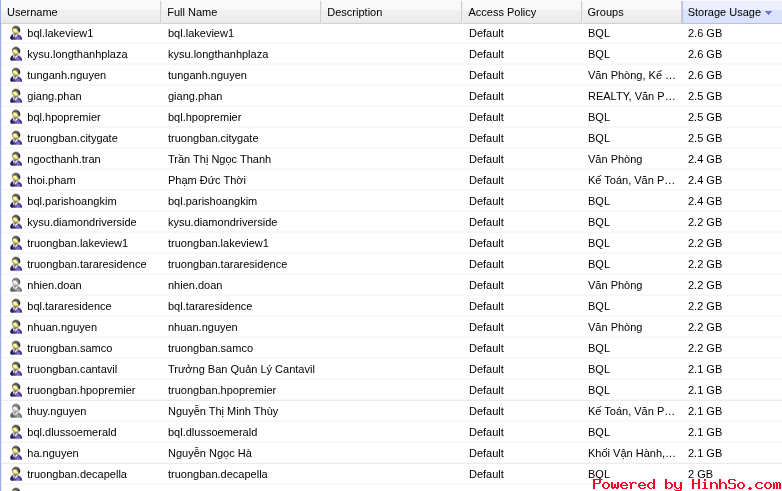Open the HinhSo.com watermark link
The image size is (782, 491).
click(x=686, y=484)
